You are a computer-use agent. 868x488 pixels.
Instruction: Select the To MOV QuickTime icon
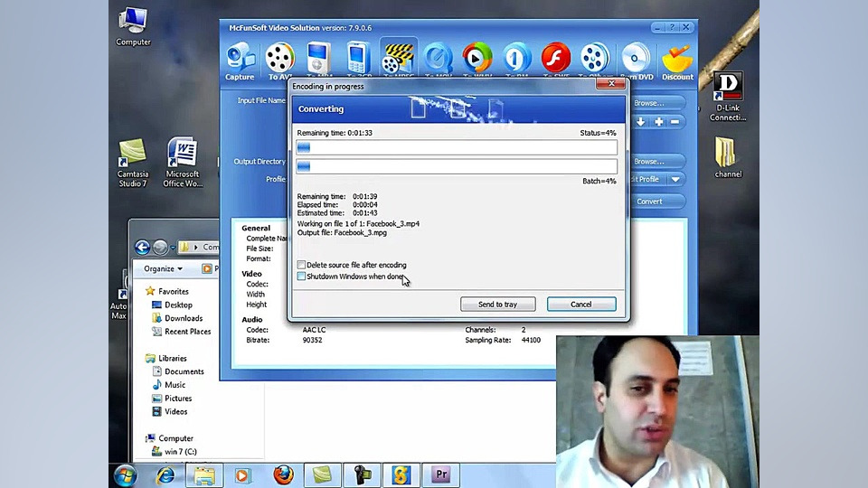438,60
